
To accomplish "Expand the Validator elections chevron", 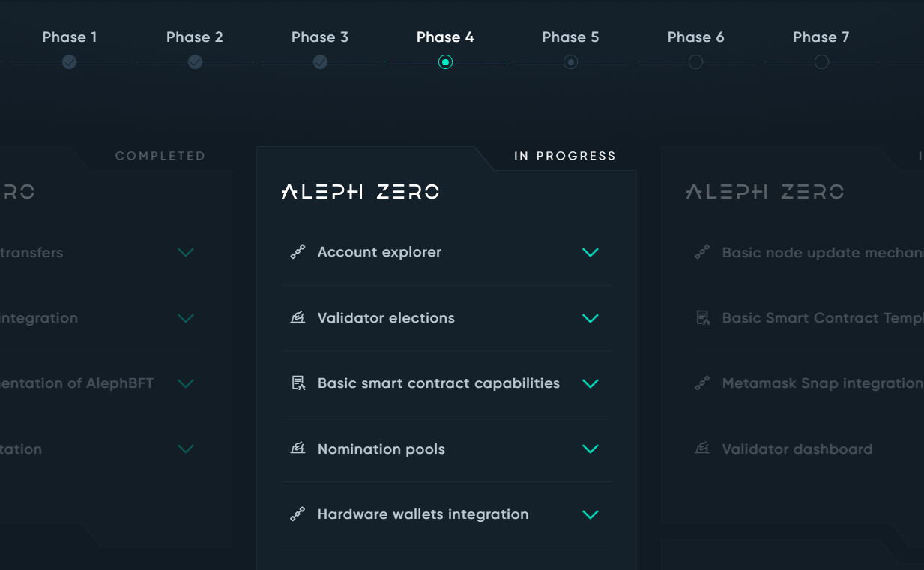I will 591,318.
